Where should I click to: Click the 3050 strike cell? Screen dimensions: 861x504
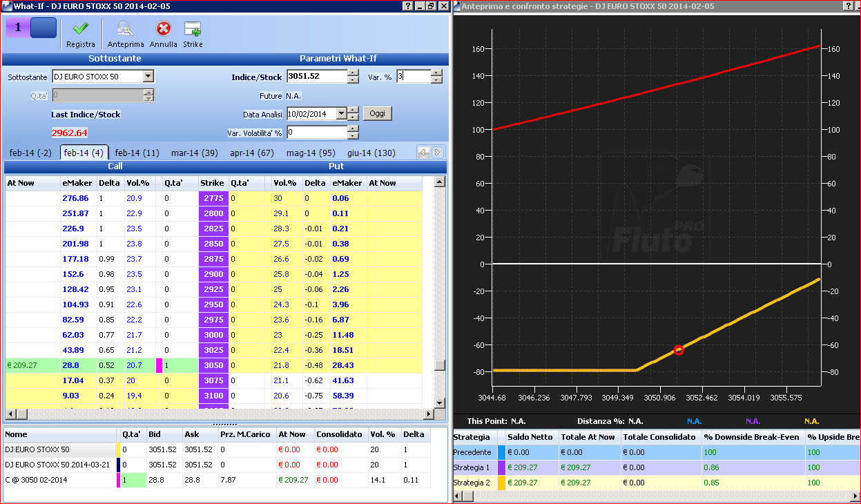coord(213,365)
